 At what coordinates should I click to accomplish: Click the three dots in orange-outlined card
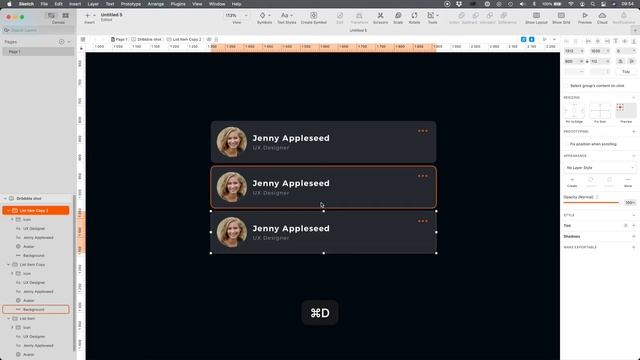[x=422, y=176]
